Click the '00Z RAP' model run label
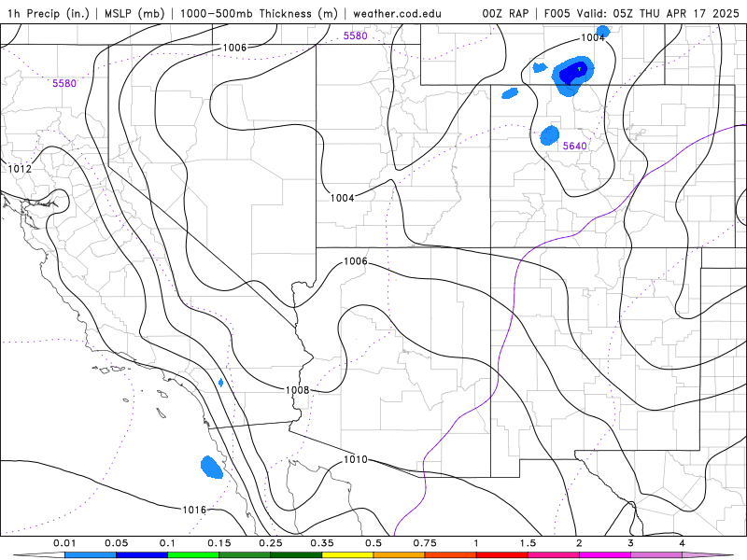Image resolution: width=747 pixels, height=560 pixels. (x=505, y=13)
